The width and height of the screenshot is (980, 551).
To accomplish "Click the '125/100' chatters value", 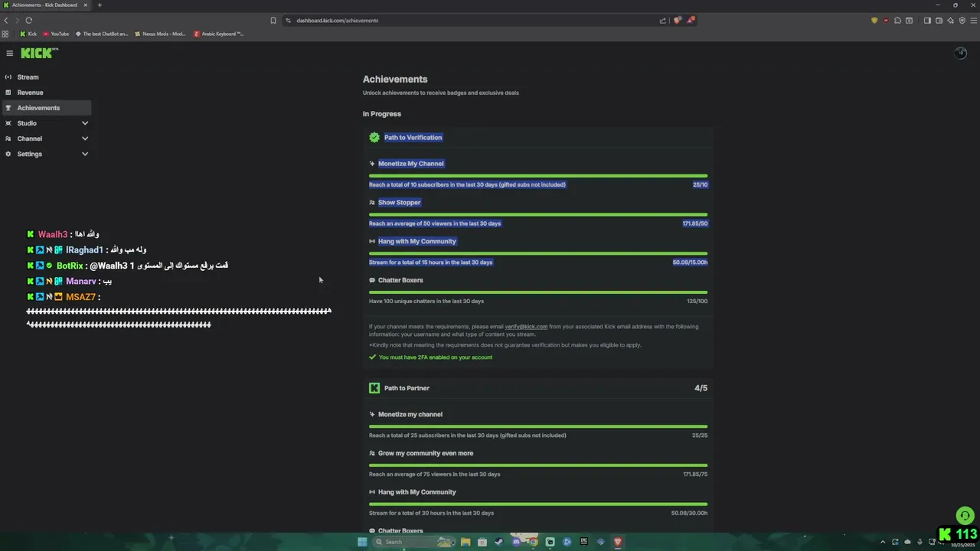I will click(697, 301).
